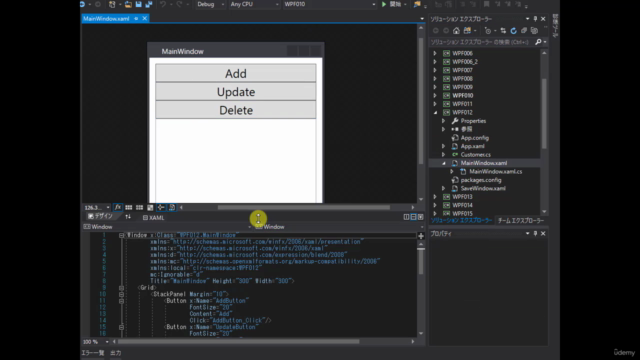Select vertical split layout icon
Screen dimensions: 640x360
point(406,217)
